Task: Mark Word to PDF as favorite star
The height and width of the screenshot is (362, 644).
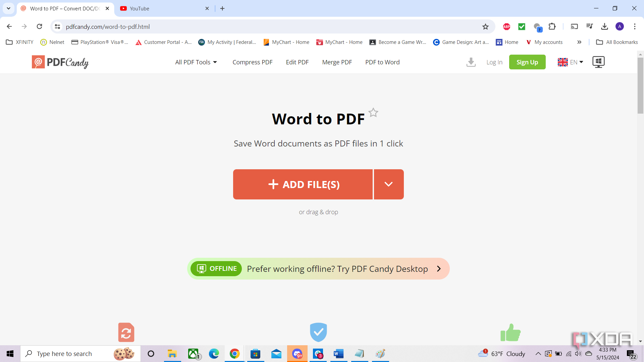Action: [373, 113]
